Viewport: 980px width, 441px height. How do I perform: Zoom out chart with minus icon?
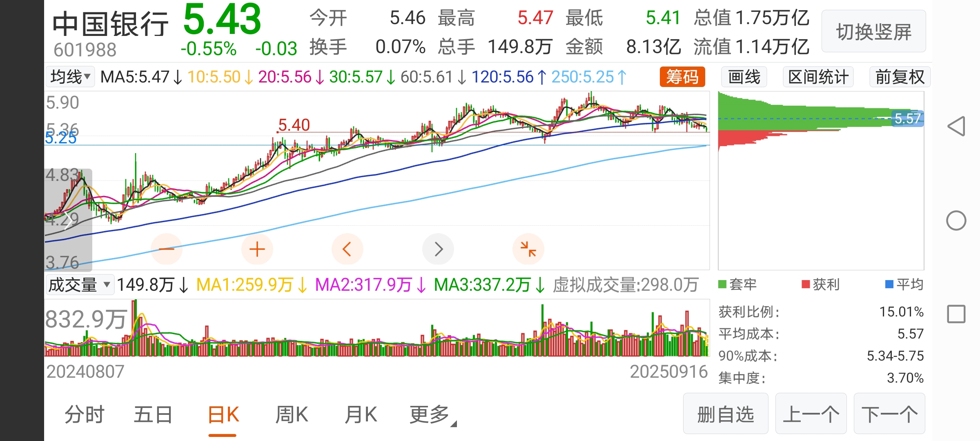pos(167,249)
